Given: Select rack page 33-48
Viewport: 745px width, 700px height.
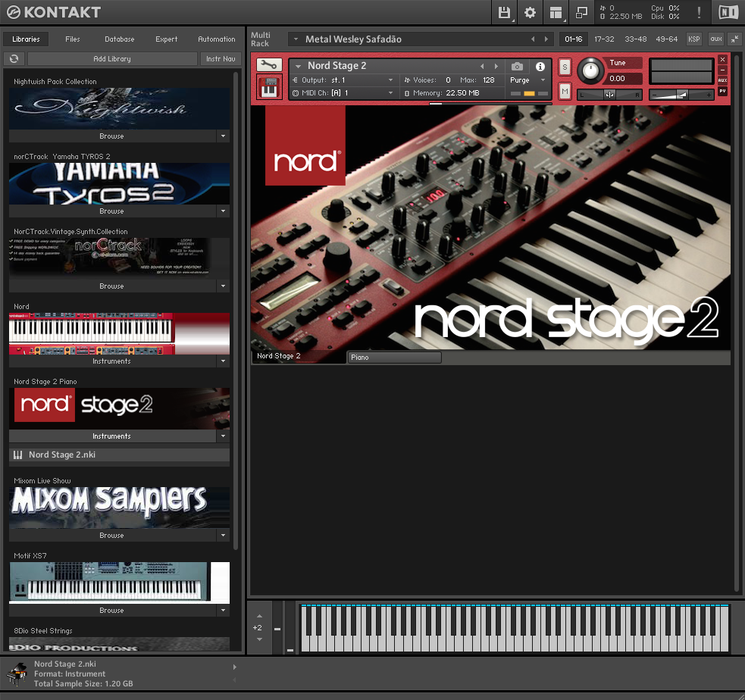Looking at the screenshot, I should 635,39.
